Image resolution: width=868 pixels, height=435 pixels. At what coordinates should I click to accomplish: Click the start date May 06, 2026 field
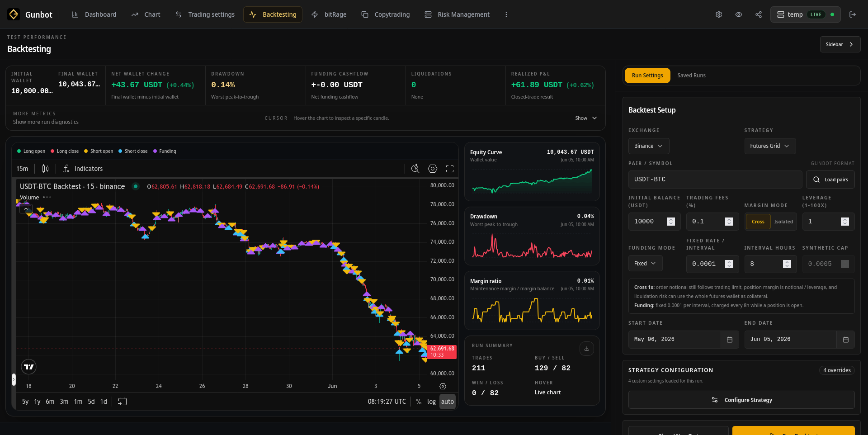pos(675,340)
